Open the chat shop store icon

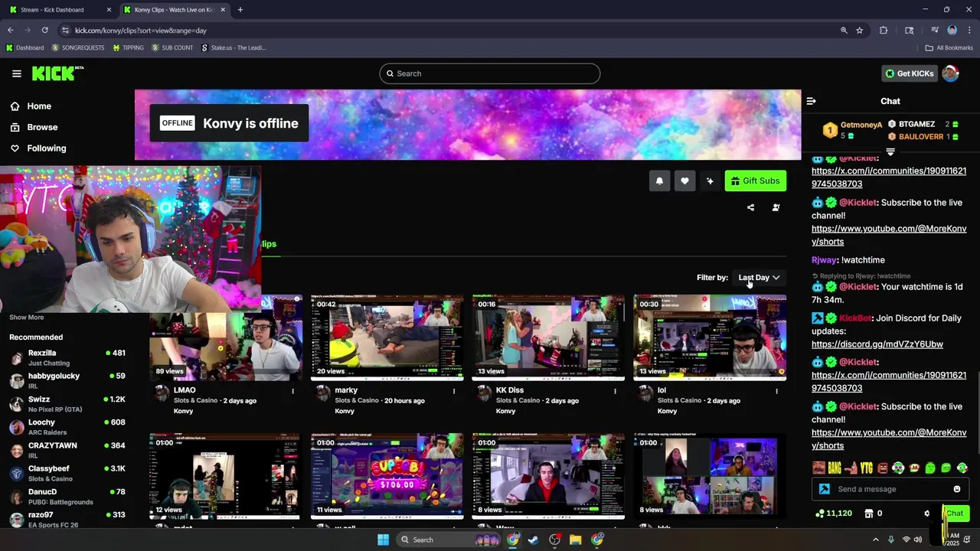869,514
